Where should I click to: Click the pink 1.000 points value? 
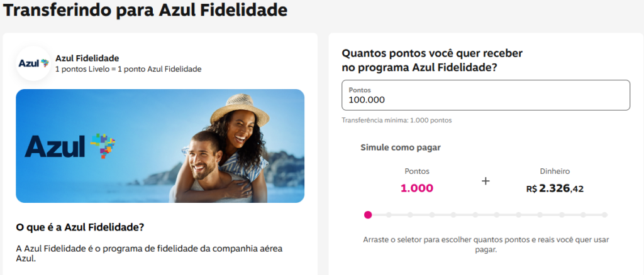pos(417,188)
